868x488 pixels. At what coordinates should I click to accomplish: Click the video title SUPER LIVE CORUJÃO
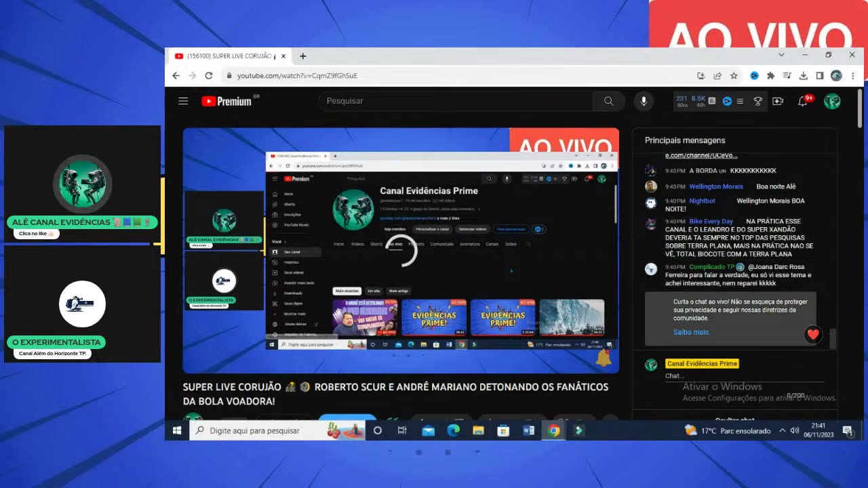395,394
